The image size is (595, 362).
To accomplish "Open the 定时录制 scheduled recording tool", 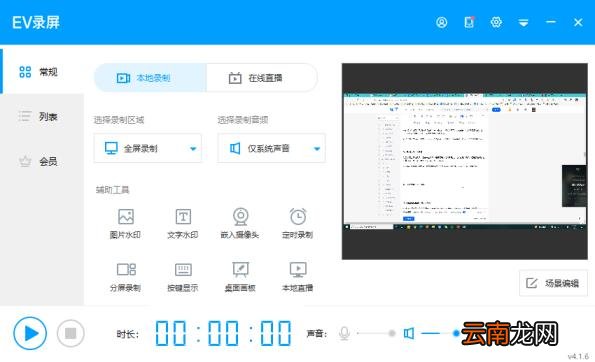I will click(x=298, y=223).
